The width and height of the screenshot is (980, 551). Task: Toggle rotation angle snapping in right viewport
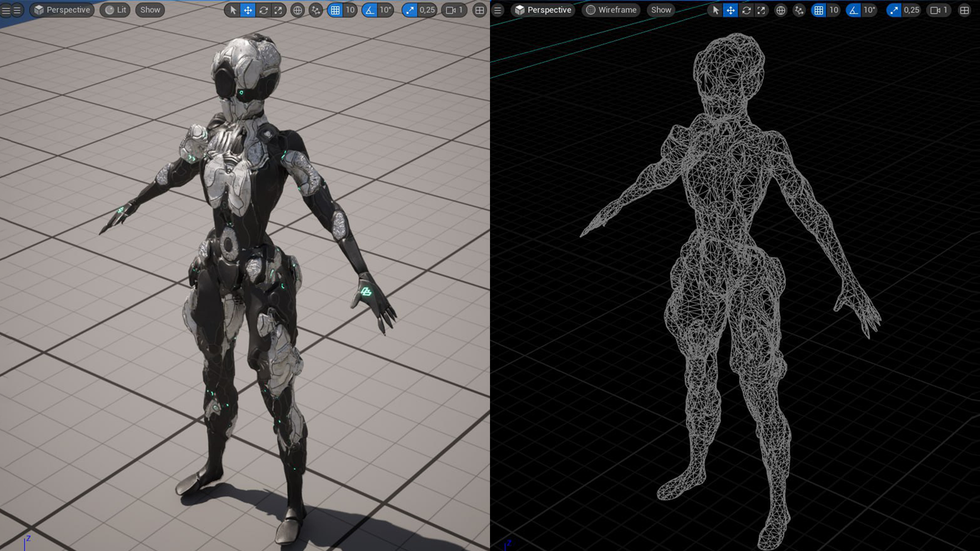853,10
